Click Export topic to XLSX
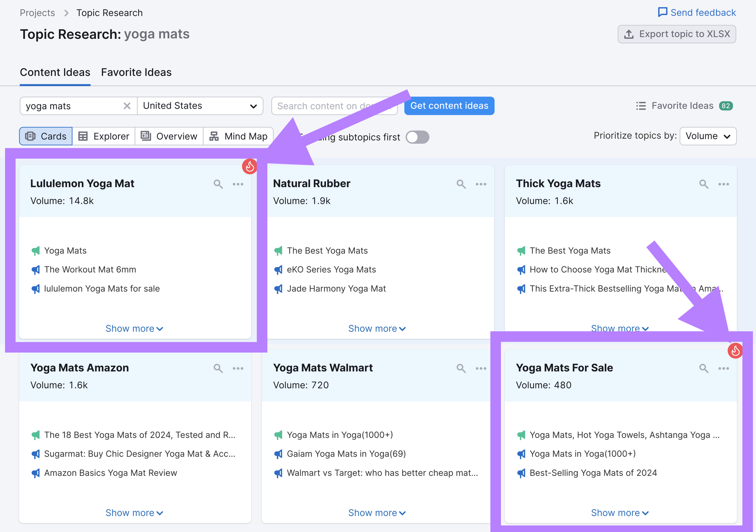The image size is (756, 532). tap(677, 34)
